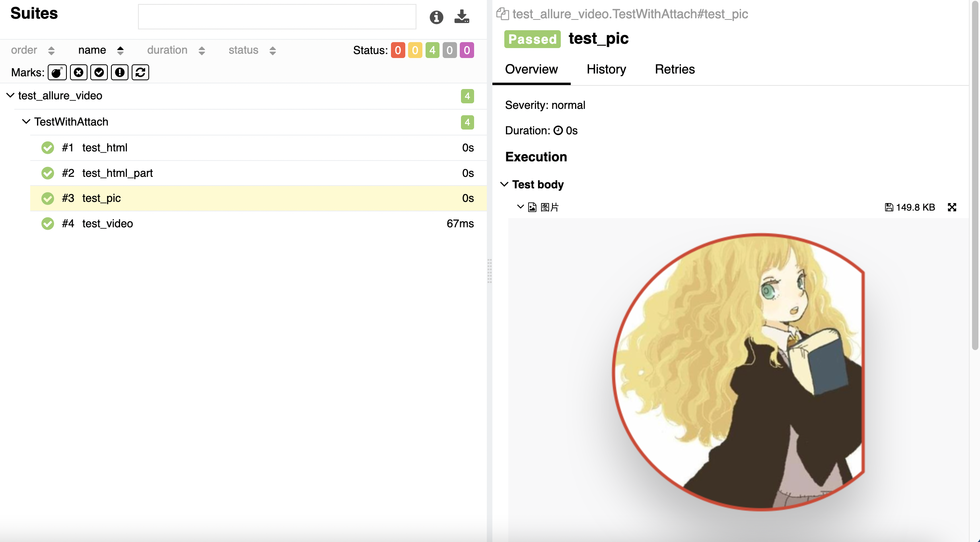
Task: Click the expand fullscreen icon on the image
Action: [952, 207]
